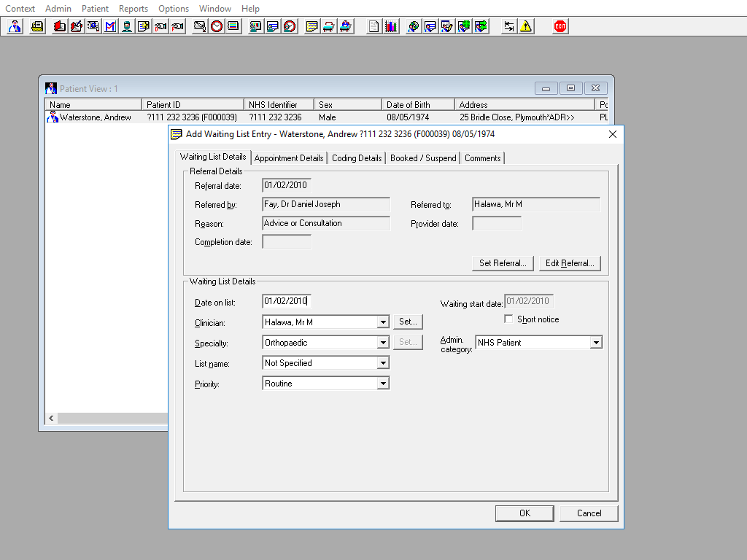This screenshot has width=747, height=560.
Task: Click the yellow warning triangle toolbar icon
Action: pos(525,26)
